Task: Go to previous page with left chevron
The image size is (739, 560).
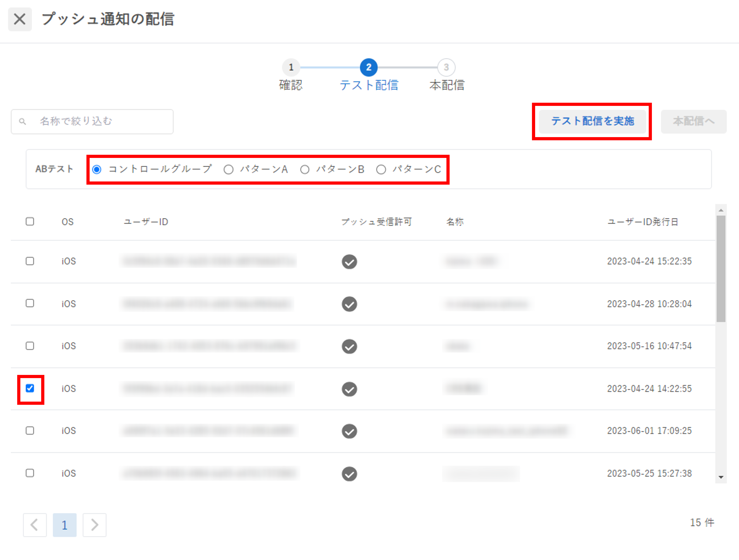Action: pos(34,525)
